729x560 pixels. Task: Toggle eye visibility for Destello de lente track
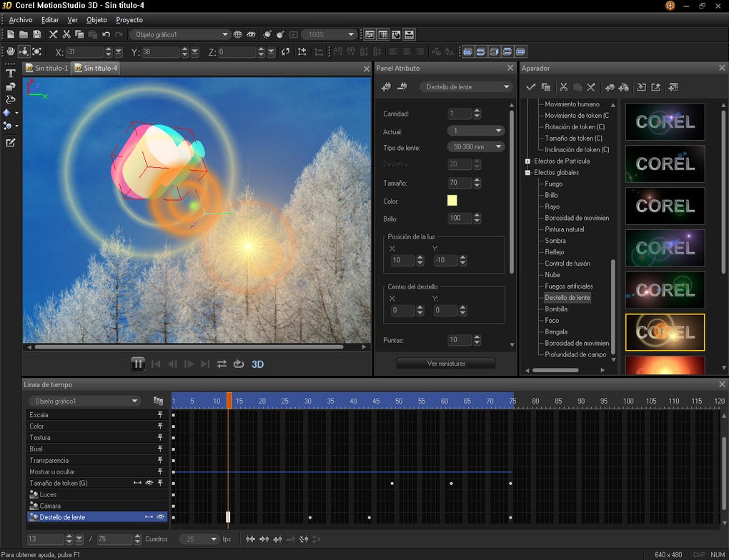pos(161,517)
